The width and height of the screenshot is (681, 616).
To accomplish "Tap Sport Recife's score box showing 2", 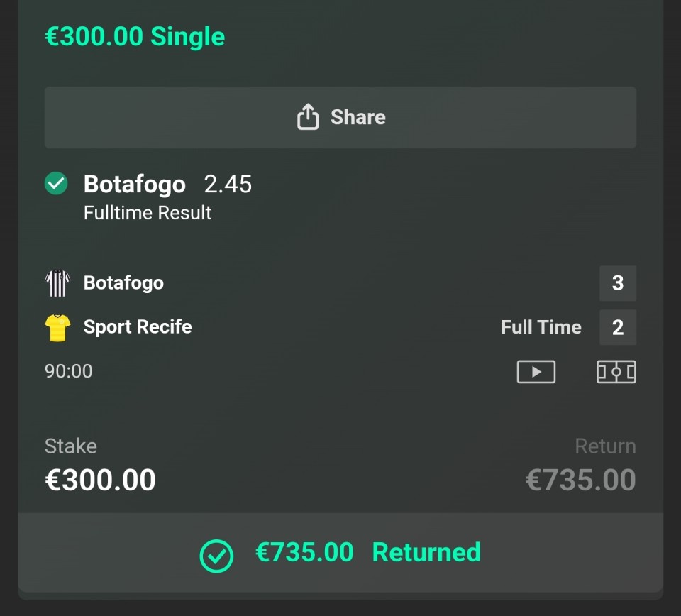I will click(617, 327).
